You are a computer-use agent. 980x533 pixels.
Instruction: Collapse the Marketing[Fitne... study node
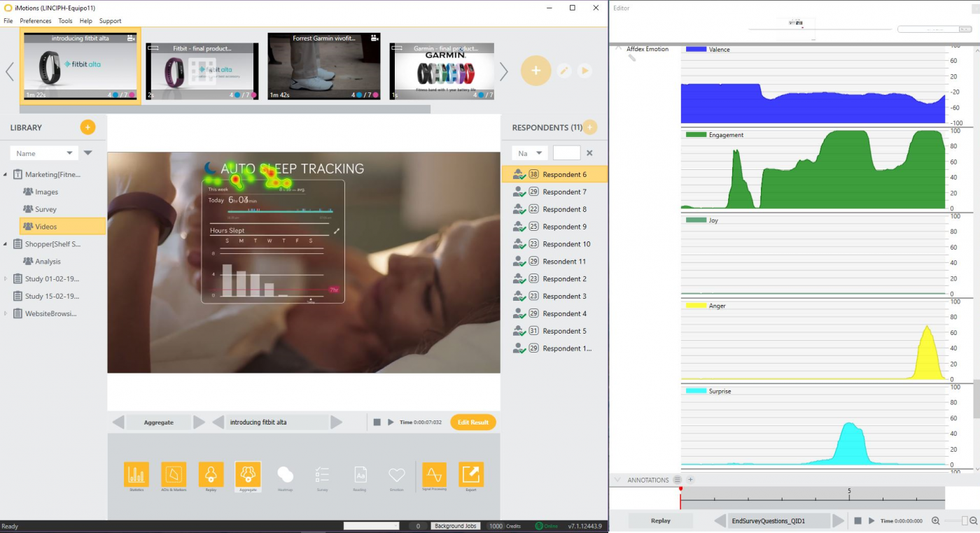(6, 174)
